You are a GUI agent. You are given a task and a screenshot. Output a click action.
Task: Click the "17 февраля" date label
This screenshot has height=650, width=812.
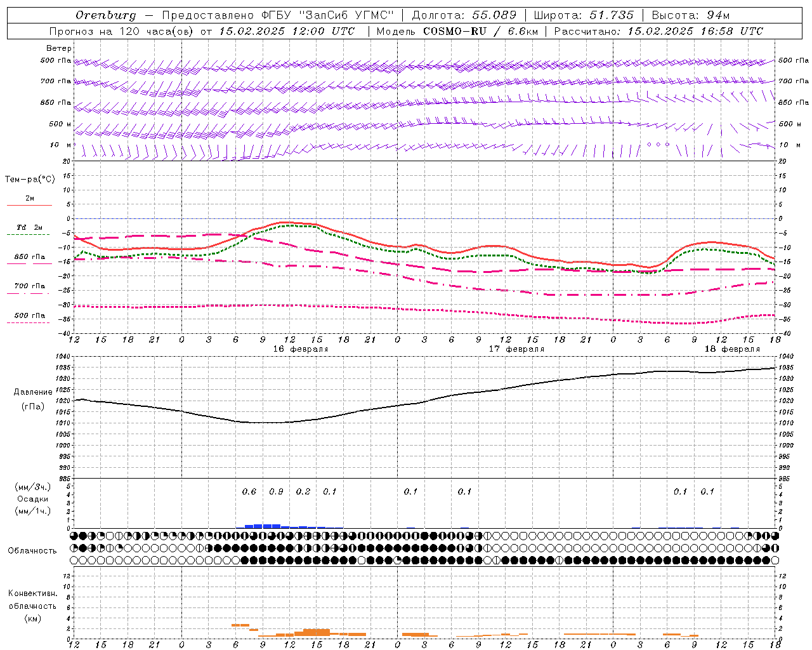pyautogui.click(x=516, y=349)
